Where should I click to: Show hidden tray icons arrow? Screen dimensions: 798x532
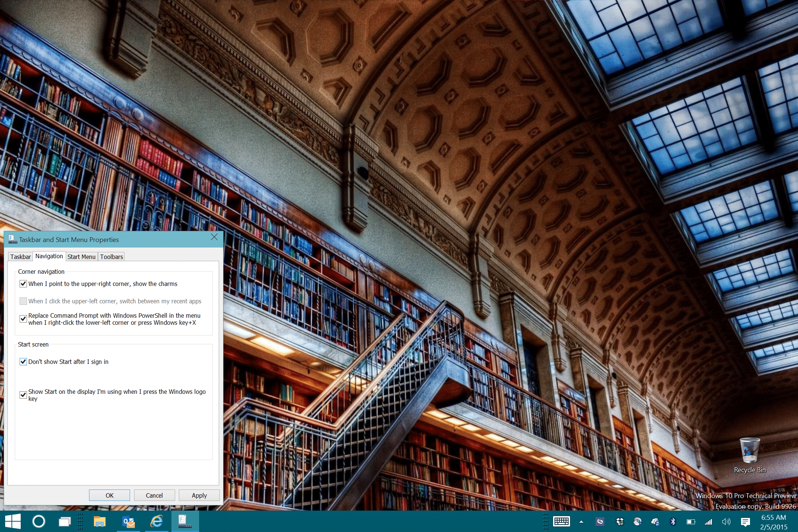click(581, 522)
